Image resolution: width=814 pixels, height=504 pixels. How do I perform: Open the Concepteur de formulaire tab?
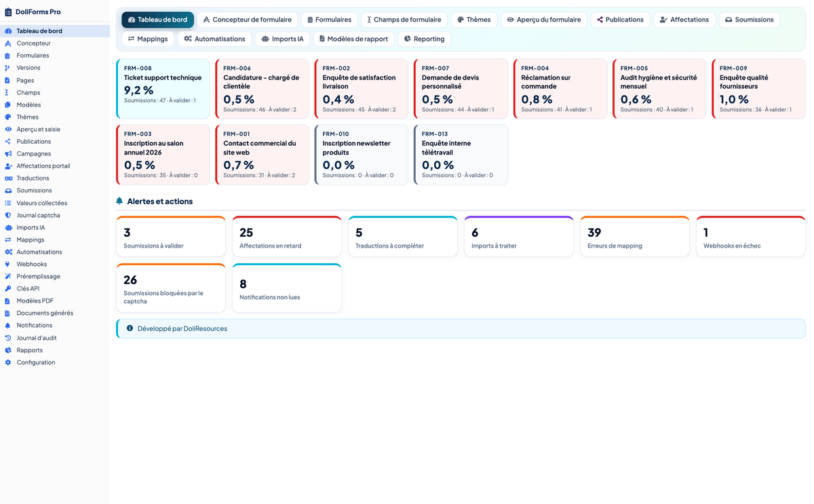pyautogui.click(x=248, y=20)
